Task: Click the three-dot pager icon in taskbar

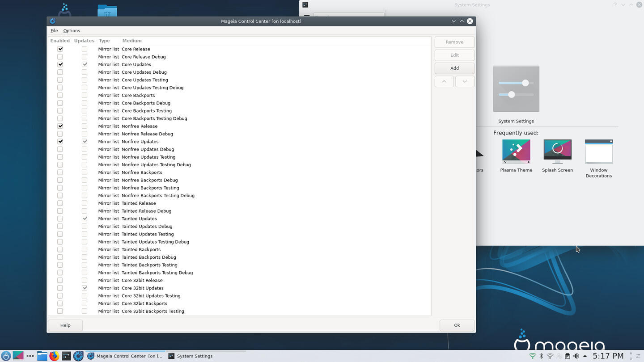Action: pyautogui.click(x=30, y=356)
